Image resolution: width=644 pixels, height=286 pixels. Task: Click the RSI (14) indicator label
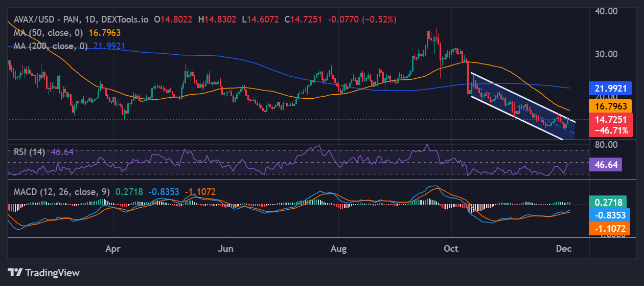pyautogui.click(x=30, y=152)
